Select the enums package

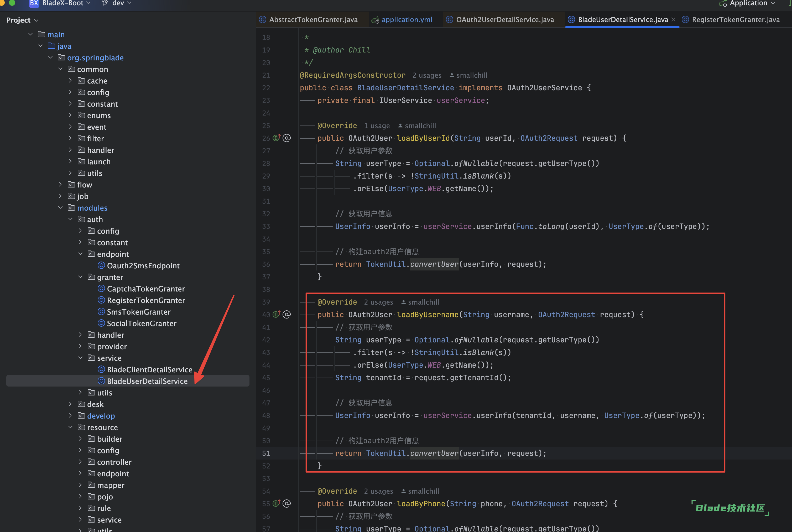click(94, 115)
